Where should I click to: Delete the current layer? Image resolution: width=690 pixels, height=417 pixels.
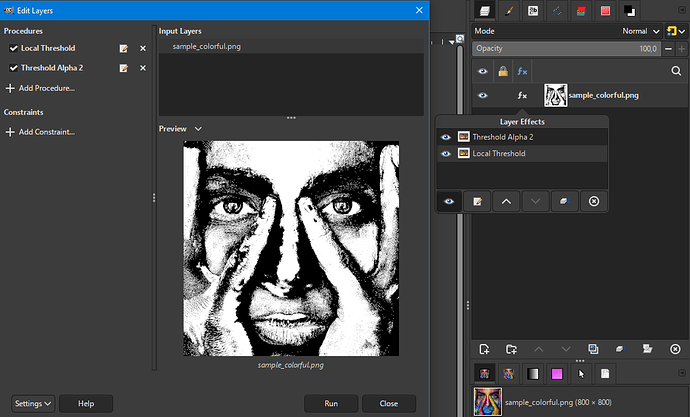675,349
